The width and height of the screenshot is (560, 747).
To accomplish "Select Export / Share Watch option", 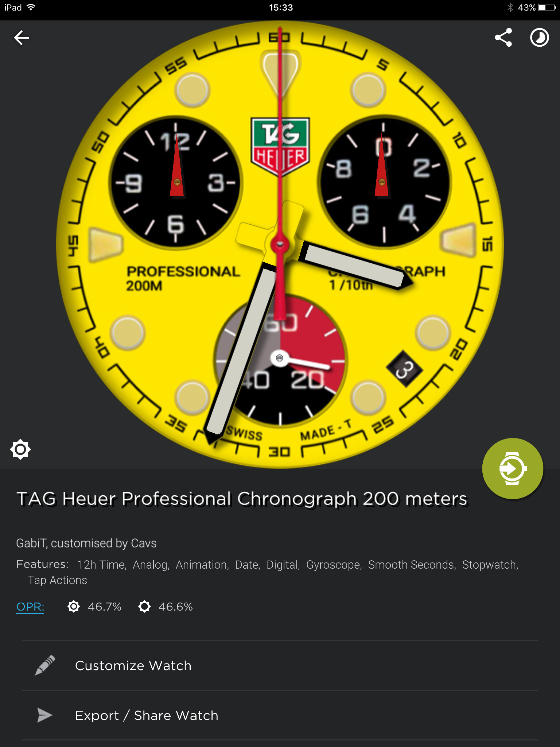I will click(x=280, y=715).
